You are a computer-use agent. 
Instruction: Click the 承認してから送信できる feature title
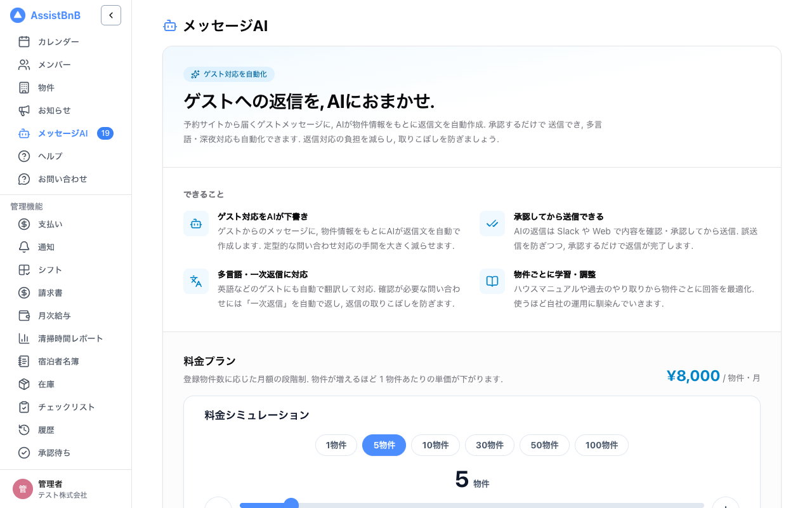pos(559,217)
